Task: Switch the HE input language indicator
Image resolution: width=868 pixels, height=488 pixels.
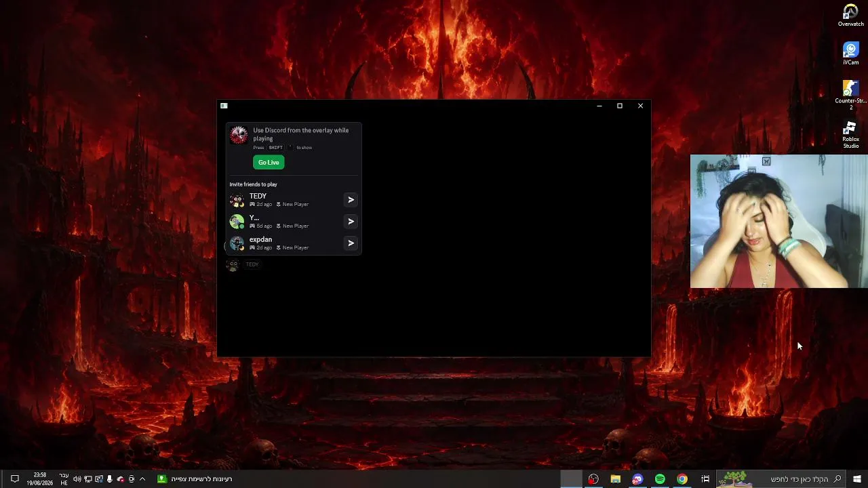Action: tap(64, 479)
